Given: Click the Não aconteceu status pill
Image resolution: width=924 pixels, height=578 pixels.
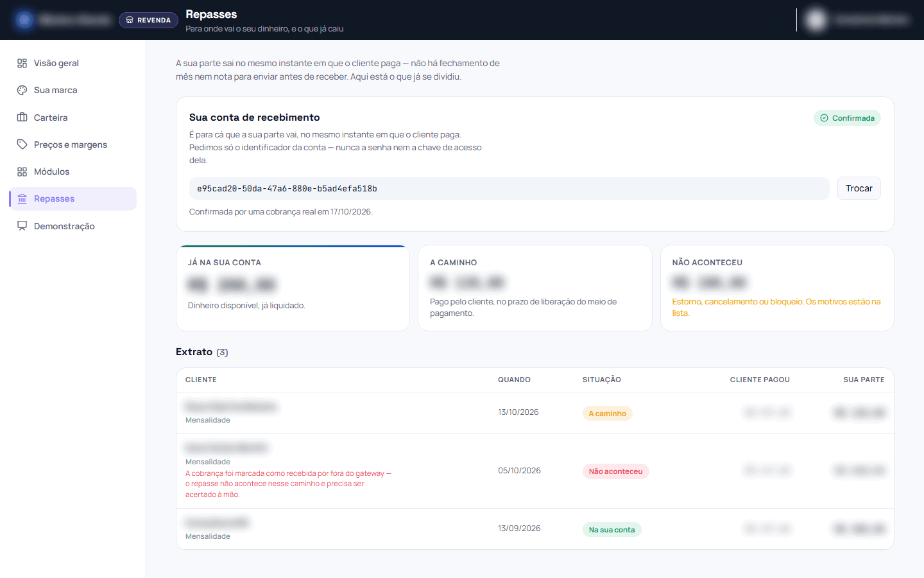Looking at the screenshot, I should pyautogui.click(x=615, y=471).
